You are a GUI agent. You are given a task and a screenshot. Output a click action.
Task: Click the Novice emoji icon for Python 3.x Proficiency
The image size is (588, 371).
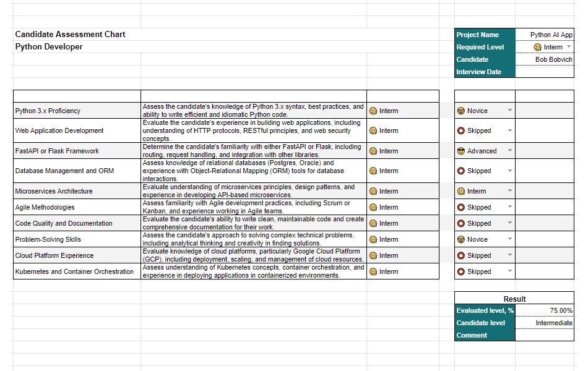(x=461, y=111)
